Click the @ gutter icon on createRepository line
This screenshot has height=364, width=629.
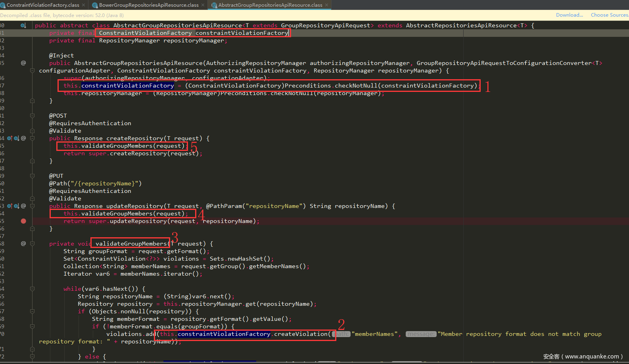[23, 138]
